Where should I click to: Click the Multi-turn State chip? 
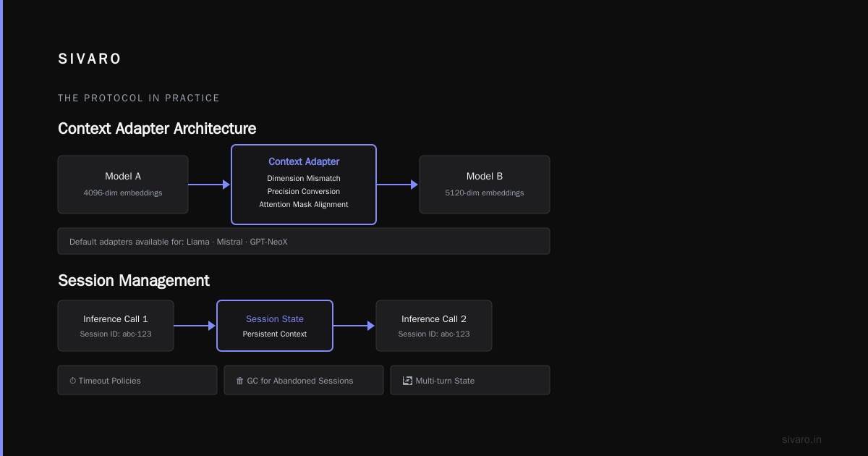click(470, 380)
